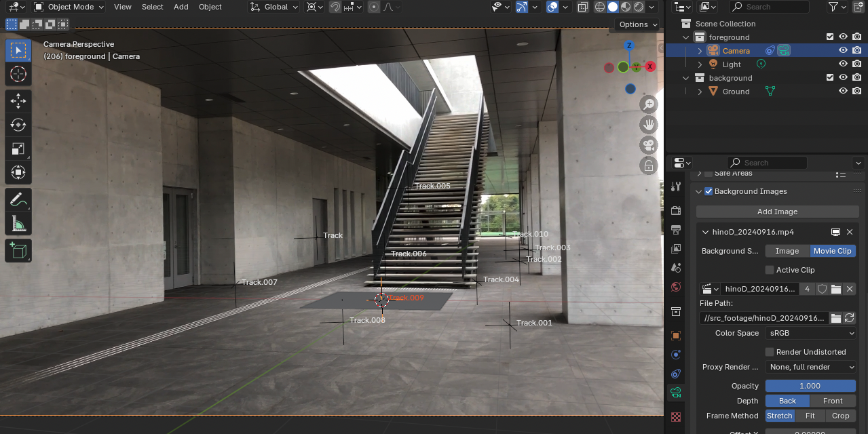This screenshot has height=434, width=868.
Task: Pick the Rotate tool
Action: 18,125
